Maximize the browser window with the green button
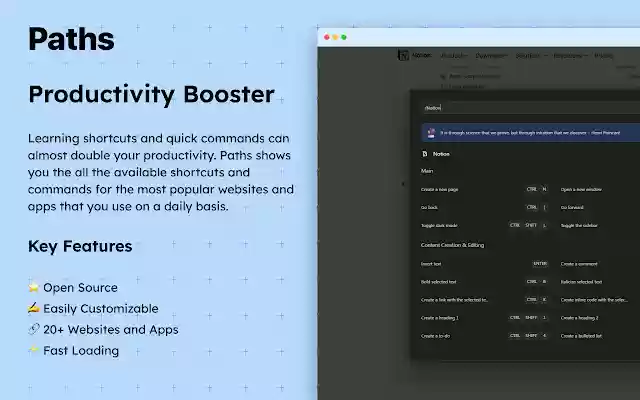Screen dimensions: 640x400 click(344, 37)
